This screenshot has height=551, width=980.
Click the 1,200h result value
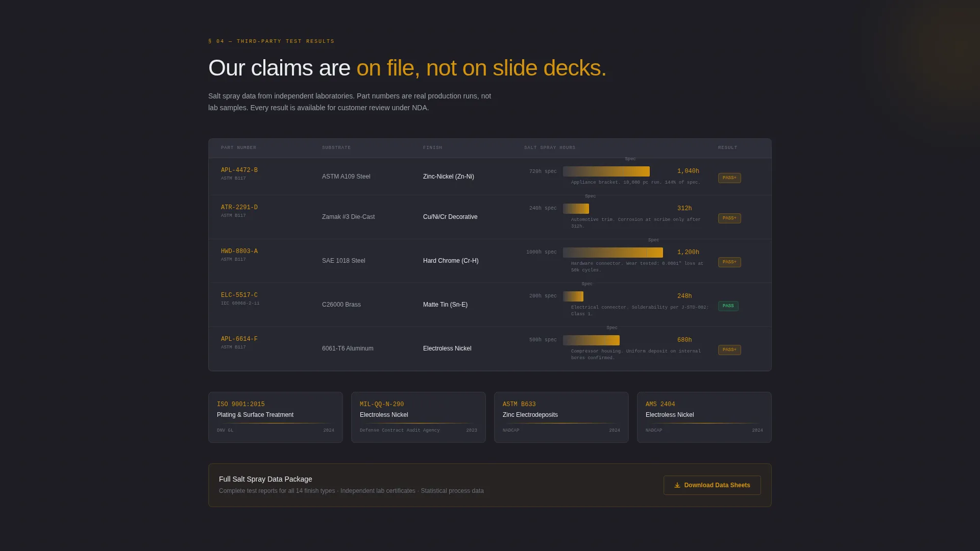point(688,253)
